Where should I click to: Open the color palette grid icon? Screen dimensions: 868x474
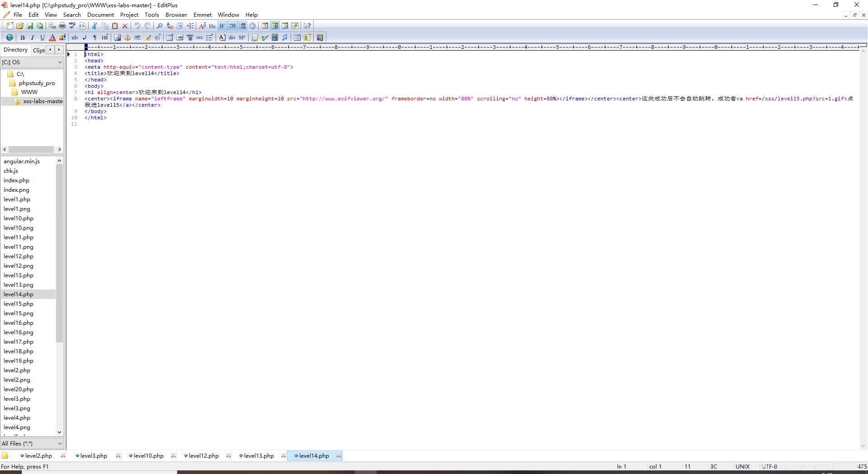coord(62,38)
